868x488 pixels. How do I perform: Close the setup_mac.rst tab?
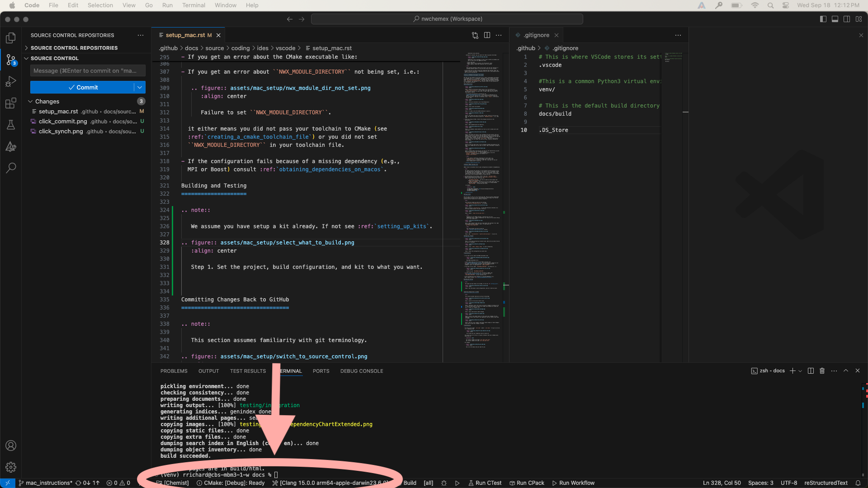pos(218,35)
